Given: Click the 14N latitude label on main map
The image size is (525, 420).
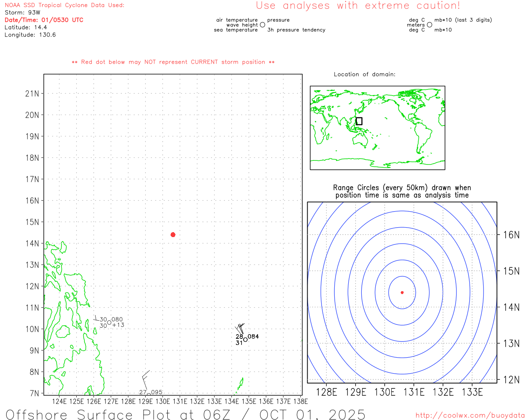Looking at the screenshot, I should click(32, 244).
